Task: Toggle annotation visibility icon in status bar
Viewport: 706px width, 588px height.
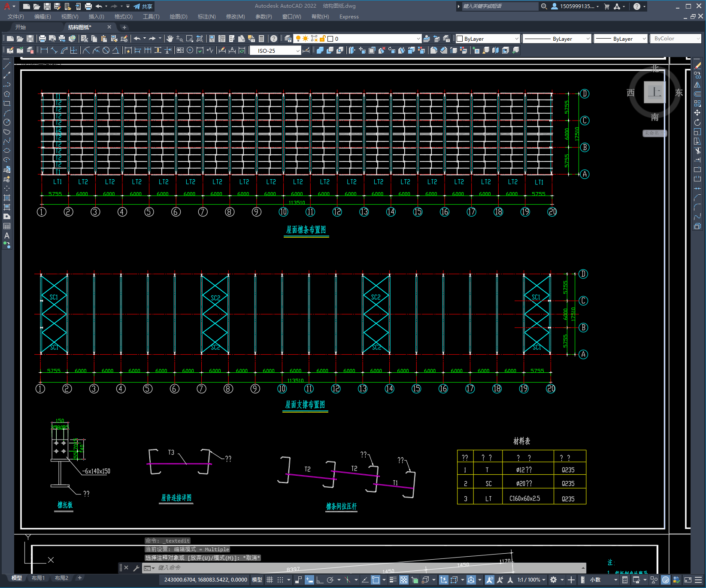Action: click(490, 580)
